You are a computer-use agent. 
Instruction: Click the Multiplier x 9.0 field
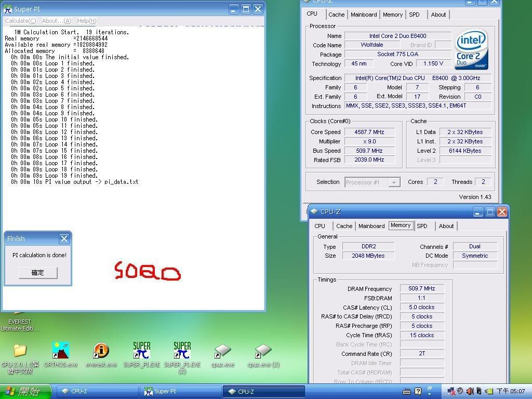coord(369,141)
